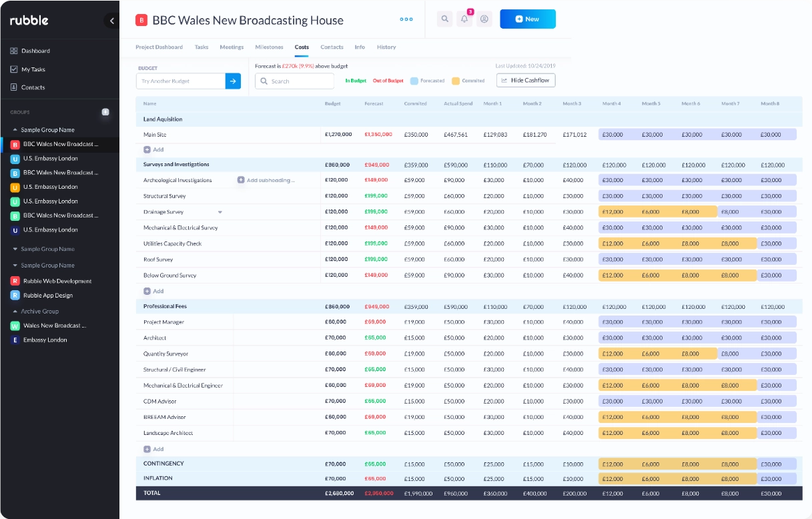
Task: Open the user profile icon
Action: [484, 19]
